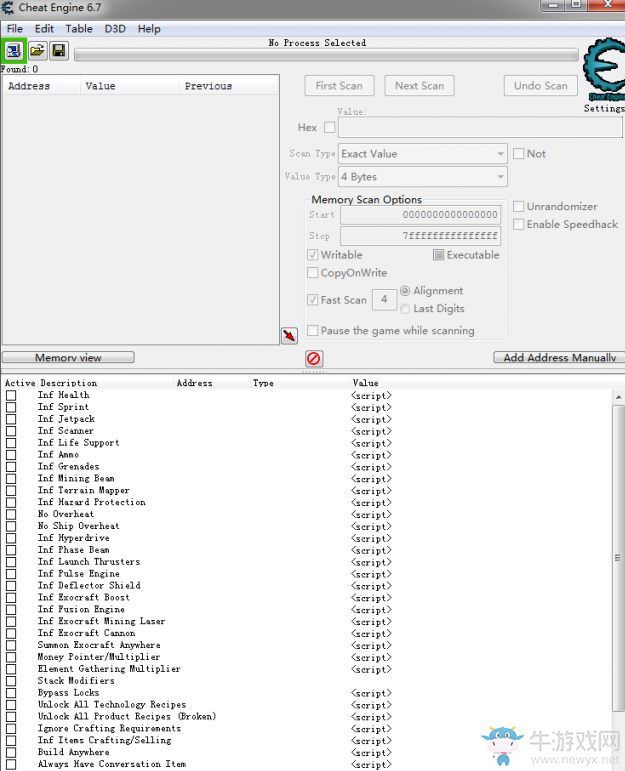Click the Fast Scan alignment value field

(385, 299)
